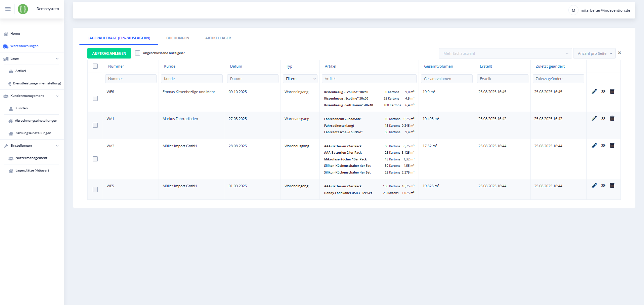Screen dimensions: 644x305
Task: Edit order WE6 with pencil icon
Action: pos(594,91)
